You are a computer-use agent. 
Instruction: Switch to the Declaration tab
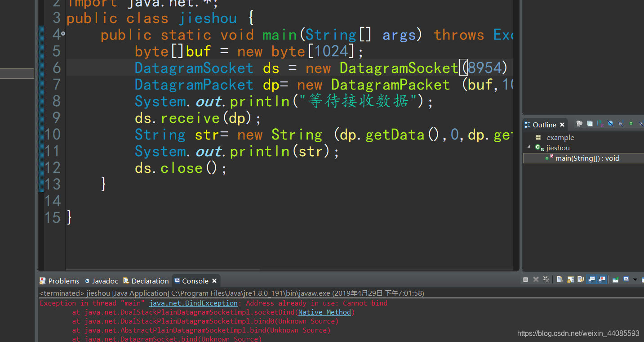click(x=146, y=281)
